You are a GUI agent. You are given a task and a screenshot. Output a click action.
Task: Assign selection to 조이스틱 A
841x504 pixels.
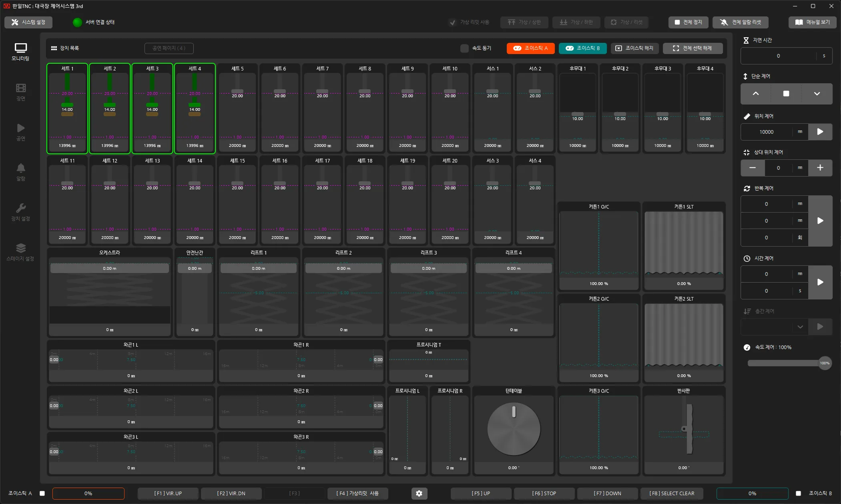point(530,48)
